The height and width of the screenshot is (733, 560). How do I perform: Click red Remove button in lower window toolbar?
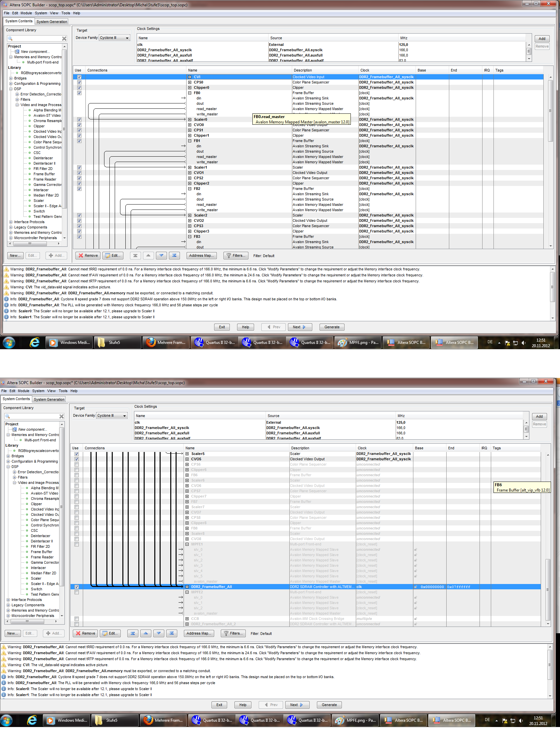[86, 633]
